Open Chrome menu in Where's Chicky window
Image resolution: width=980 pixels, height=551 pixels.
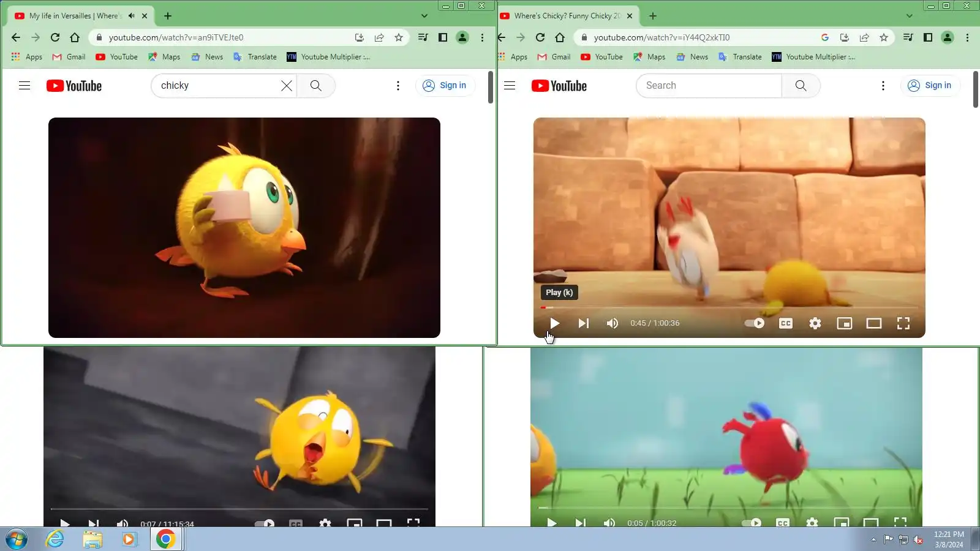(968, 37)
